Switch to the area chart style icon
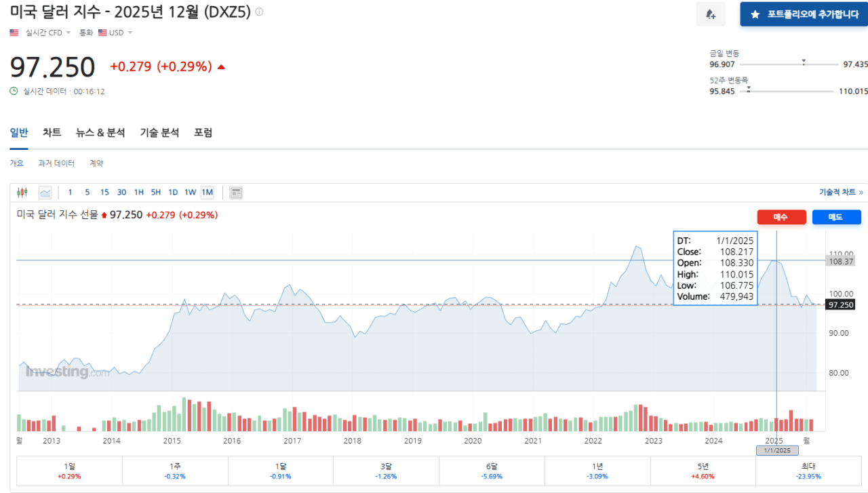This screenshot has width=868, height=493. pyautogui.click(x=45, y=192)
